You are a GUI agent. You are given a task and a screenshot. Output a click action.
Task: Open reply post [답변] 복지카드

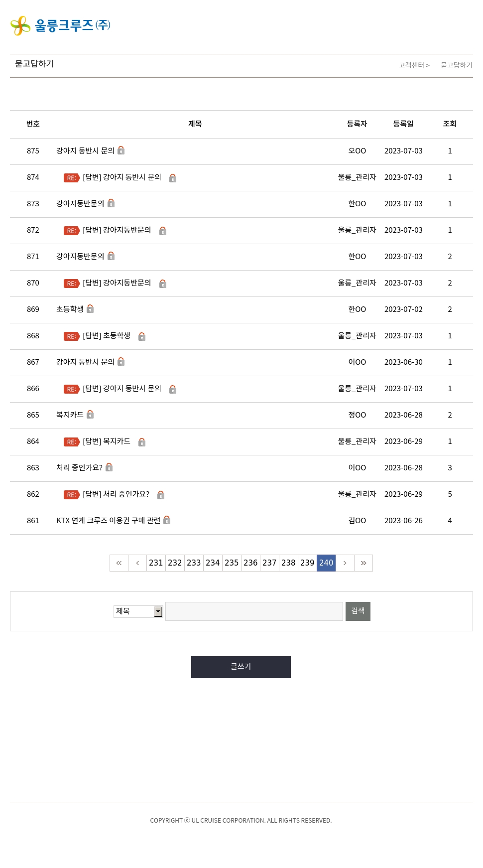(107, 441)
